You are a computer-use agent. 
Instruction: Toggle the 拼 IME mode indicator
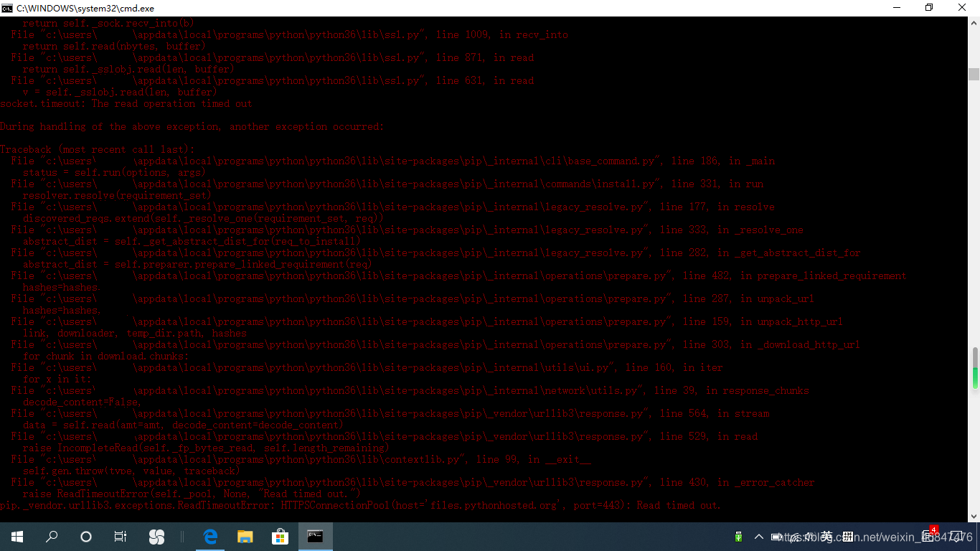847,537
